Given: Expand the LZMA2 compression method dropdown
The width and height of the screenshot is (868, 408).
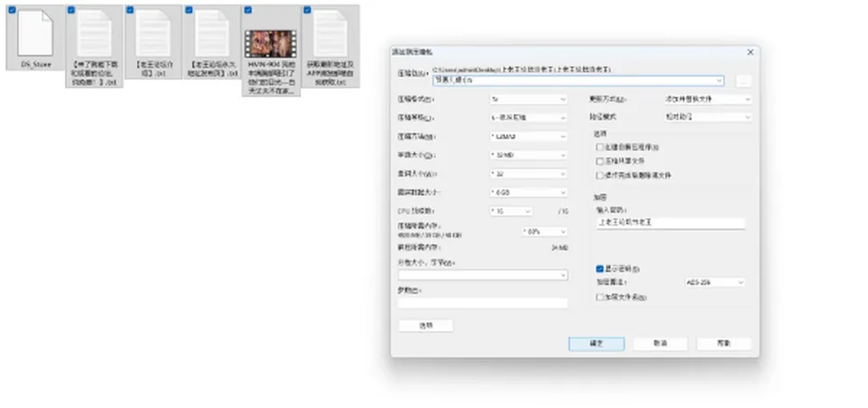Looking at the screenshot, I should (529, 137).
